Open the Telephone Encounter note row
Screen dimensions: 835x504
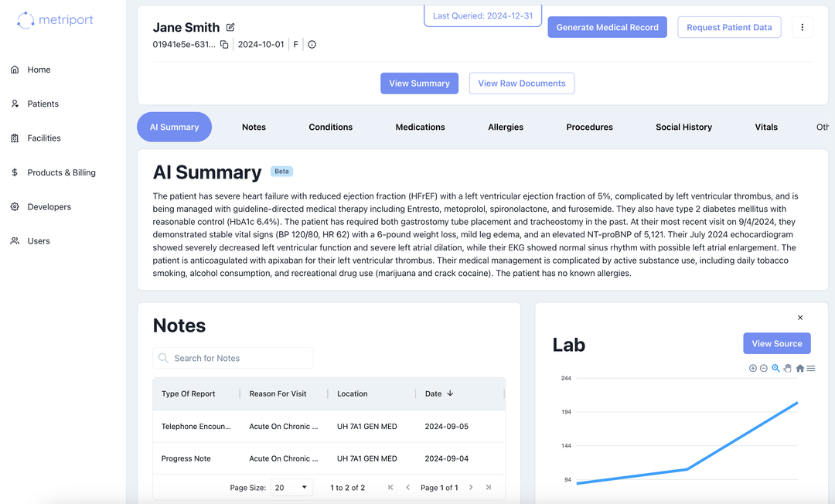(329, 426)
